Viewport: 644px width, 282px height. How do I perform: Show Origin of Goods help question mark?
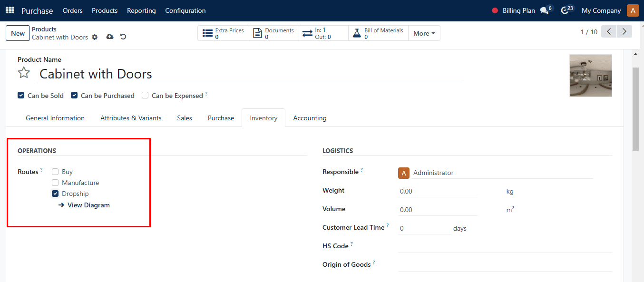pos(374,263)
